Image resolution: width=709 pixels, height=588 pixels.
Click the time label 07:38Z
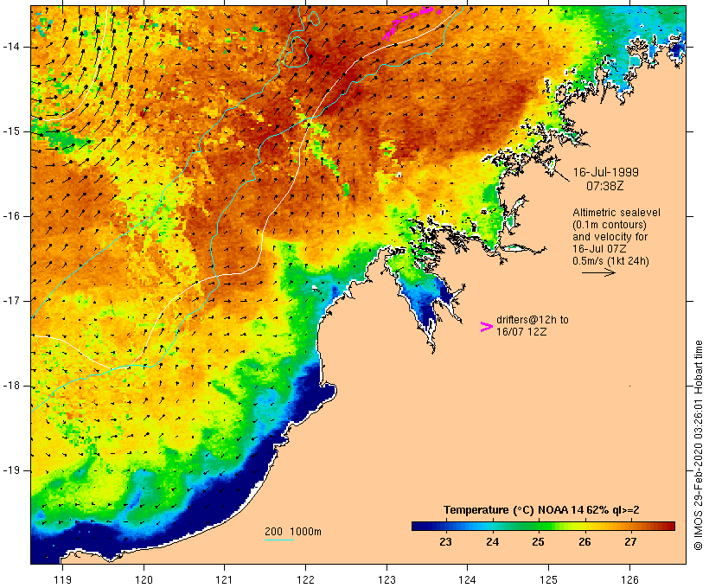[x=605, y=186]
